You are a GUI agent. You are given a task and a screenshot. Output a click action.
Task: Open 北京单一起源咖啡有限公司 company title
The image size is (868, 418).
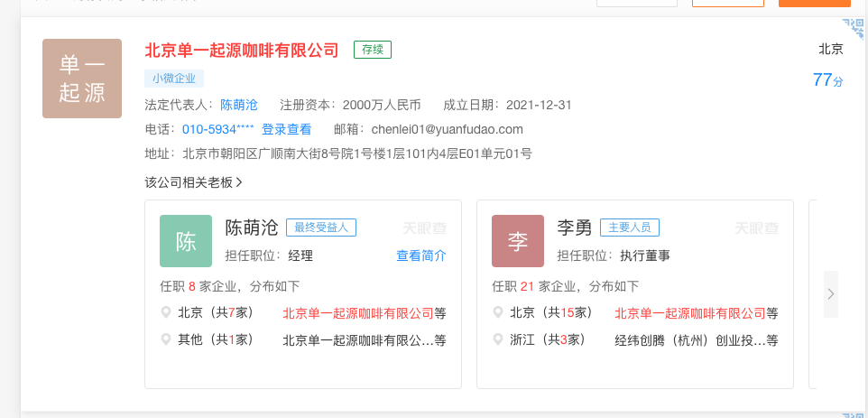[241, 51]
